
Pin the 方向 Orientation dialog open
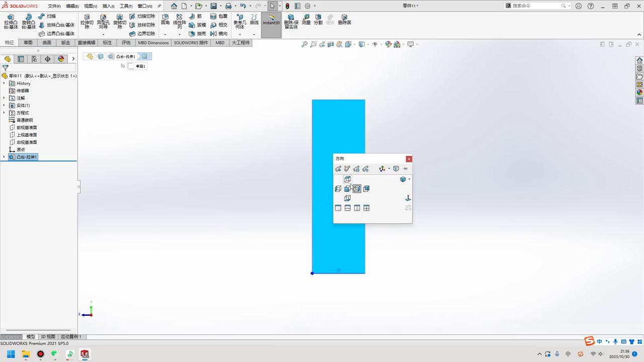click(x=406, y=168)
